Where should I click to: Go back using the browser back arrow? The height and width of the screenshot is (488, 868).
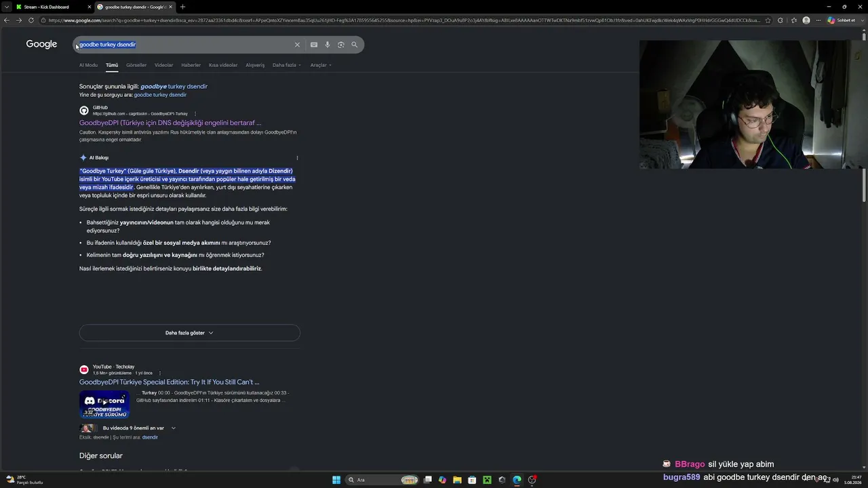[7, 20]
